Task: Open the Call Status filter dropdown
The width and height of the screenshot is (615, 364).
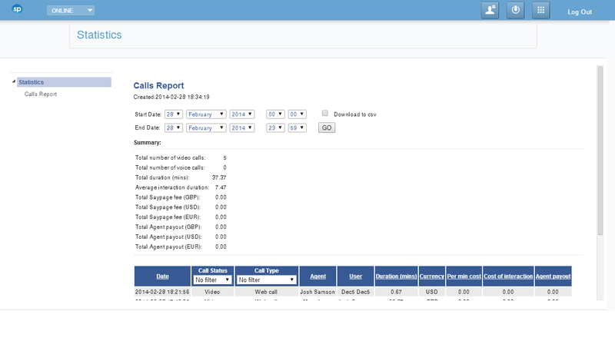Action: [211, 280]
